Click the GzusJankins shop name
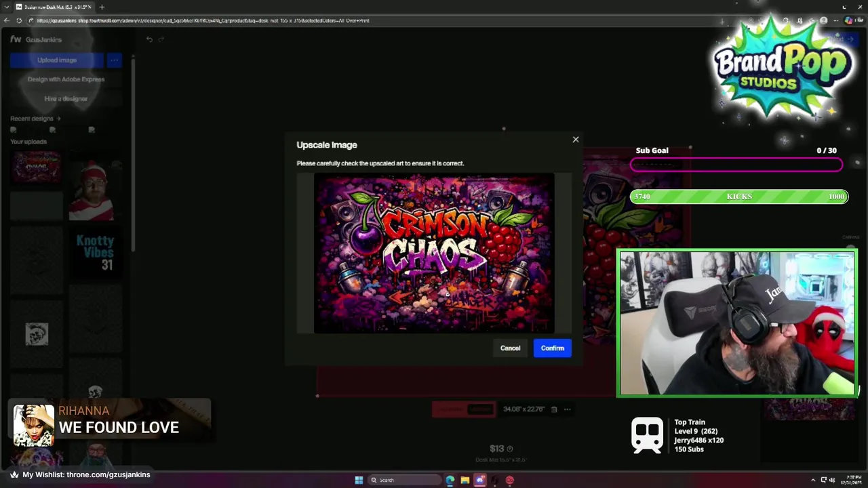The image size is (868, 488). [x=43, y=40]
